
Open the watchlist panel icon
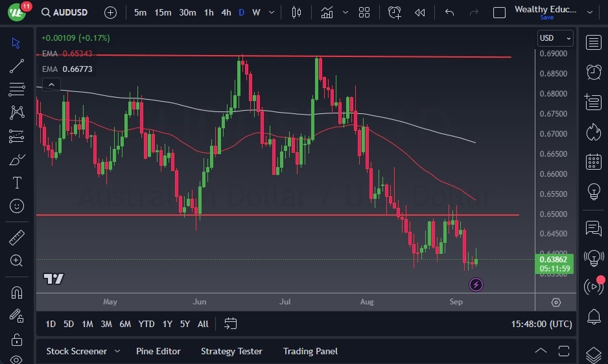pos(592,42)
